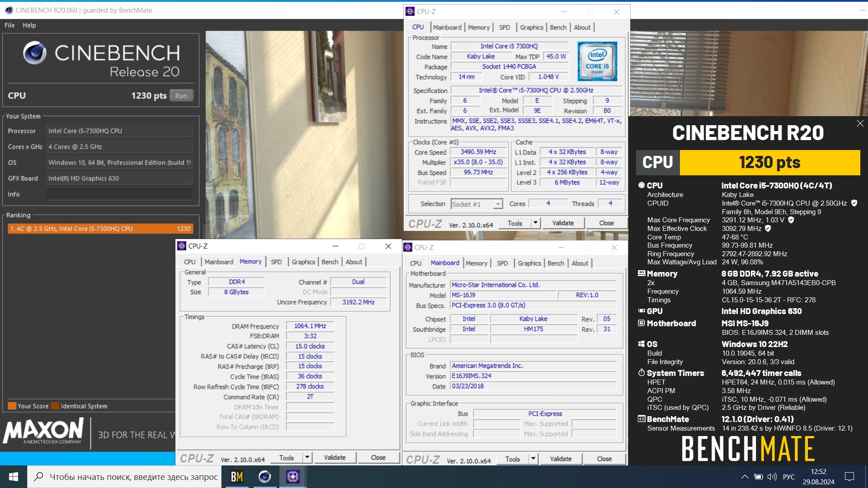Click the BenchMate OS Windows icon
The width and height of the screenshot is (868, 488).
point(642,344)
